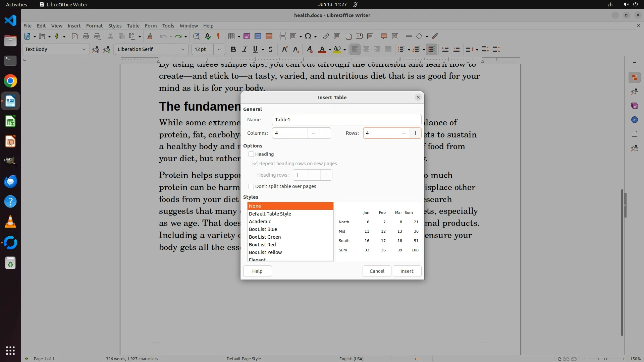Screen dimensions: 644x362
Task: Expand the 12 pt font size dropdown
Action: pyautogui.click(x=219, y=49)
